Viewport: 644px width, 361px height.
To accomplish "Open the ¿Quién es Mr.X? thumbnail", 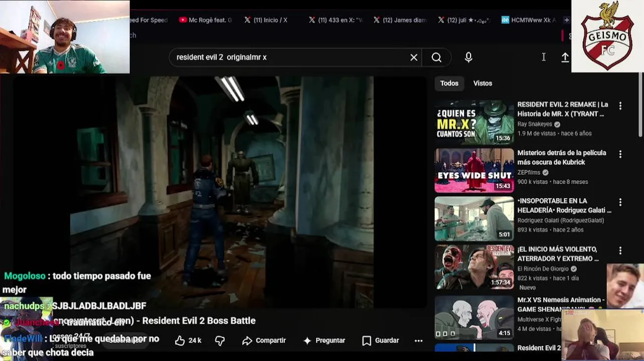I will point(474,122).
